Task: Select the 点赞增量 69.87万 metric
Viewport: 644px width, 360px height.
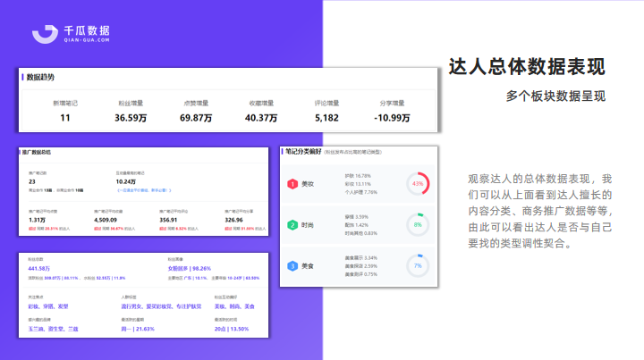Action: click(196, 117)
